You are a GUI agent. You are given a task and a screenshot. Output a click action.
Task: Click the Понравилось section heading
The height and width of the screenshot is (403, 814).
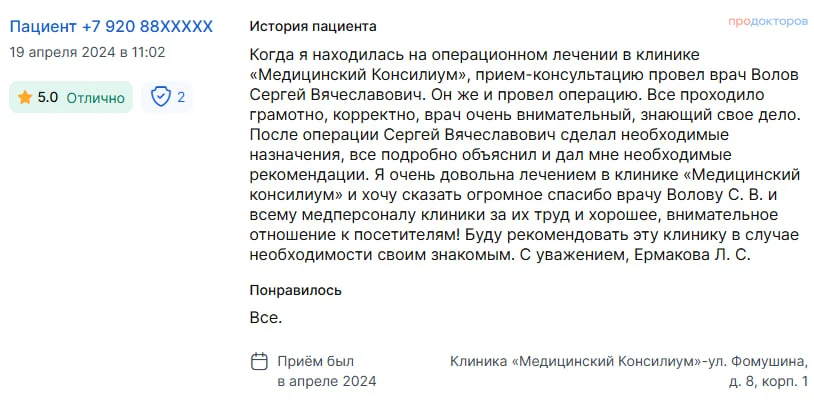pyautogui.click(x=295, y=290)
